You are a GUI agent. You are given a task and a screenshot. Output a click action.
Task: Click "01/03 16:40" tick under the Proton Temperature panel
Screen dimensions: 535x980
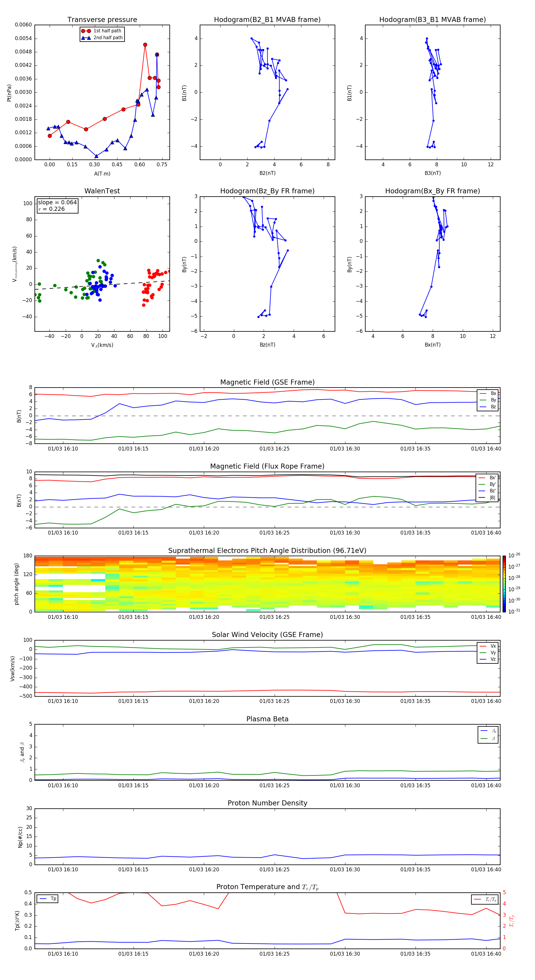point(486,954)
